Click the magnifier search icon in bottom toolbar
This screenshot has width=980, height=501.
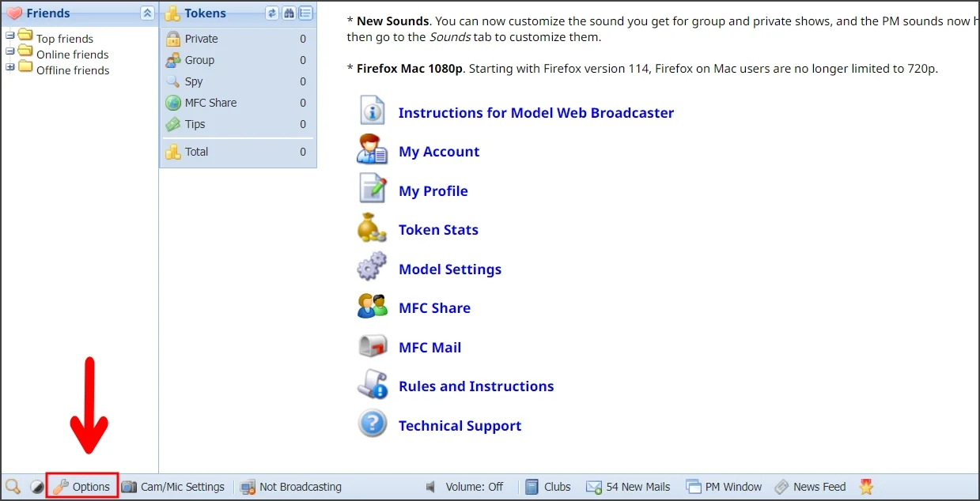(13, 487)
